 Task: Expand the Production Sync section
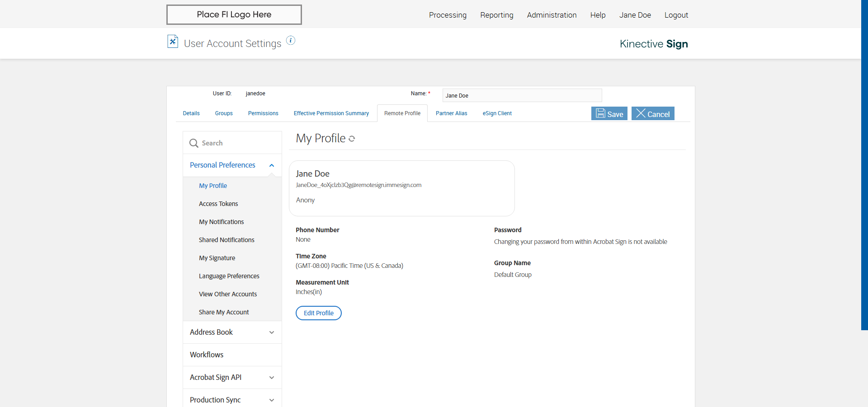coord(272,400)
